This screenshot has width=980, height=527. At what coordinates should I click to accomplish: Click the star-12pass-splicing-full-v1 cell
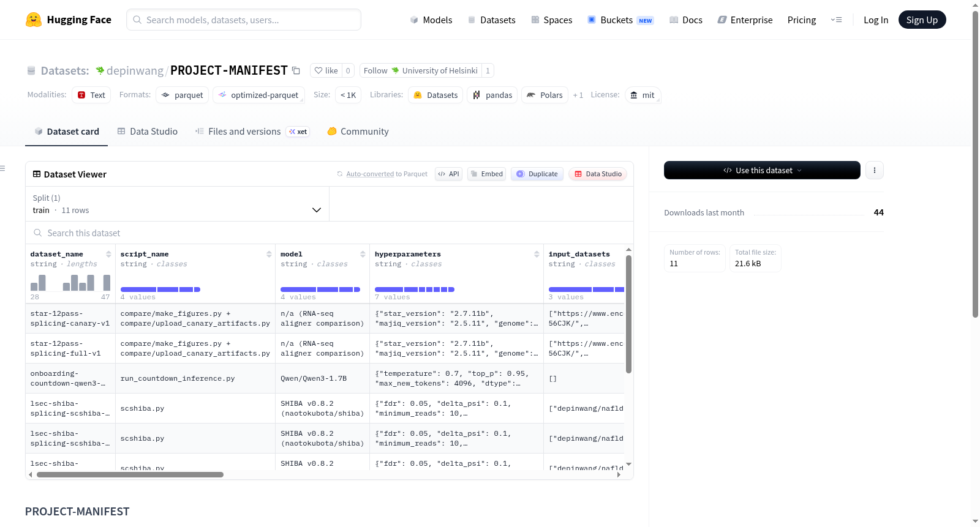pyautogui.click(x=70, y=348)
